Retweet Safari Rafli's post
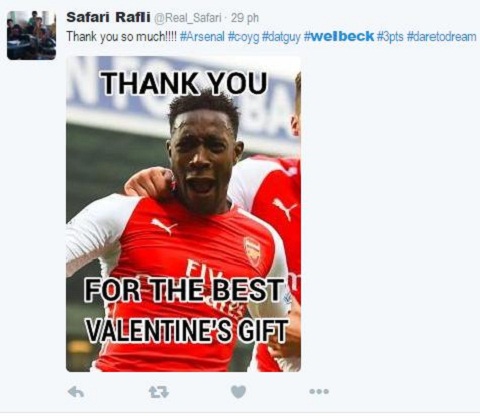The height and width of the screenshot is (417, 480). pyautogui.click(x=159, y=392)
